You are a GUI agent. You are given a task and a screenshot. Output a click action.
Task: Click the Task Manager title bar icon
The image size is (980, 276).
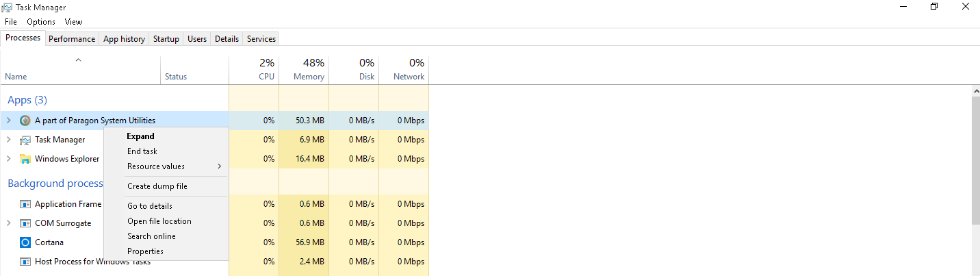pyautogui.click(x=8, y=8)
